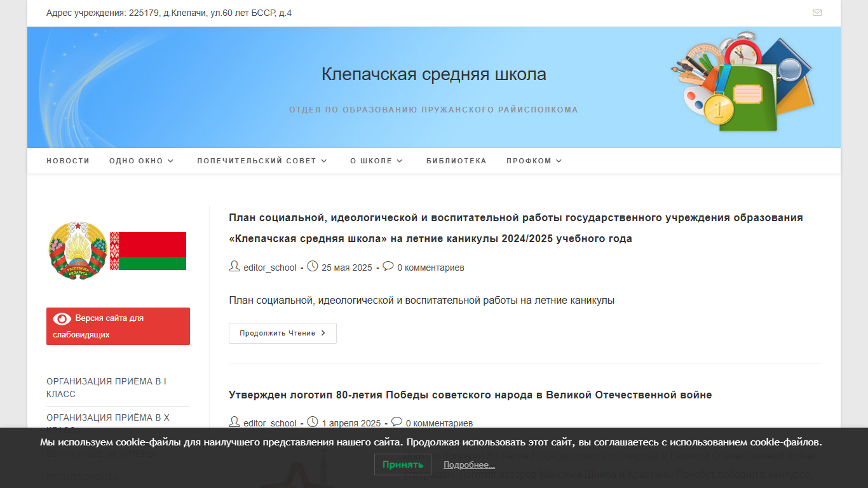
Task: Click second post's editor_school author link
Action: [x=270, y=423]
